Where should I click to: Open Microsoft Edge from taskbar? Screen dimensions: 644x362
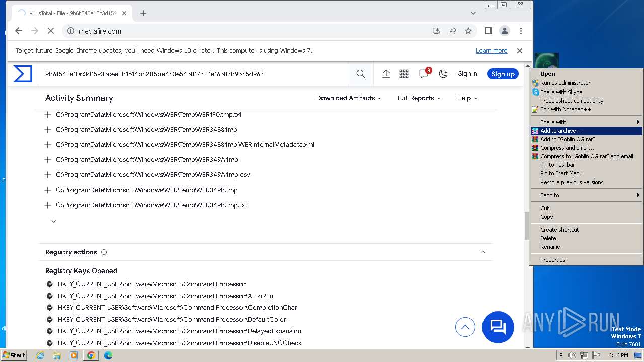pyautogui.click(x=108, y=355)
